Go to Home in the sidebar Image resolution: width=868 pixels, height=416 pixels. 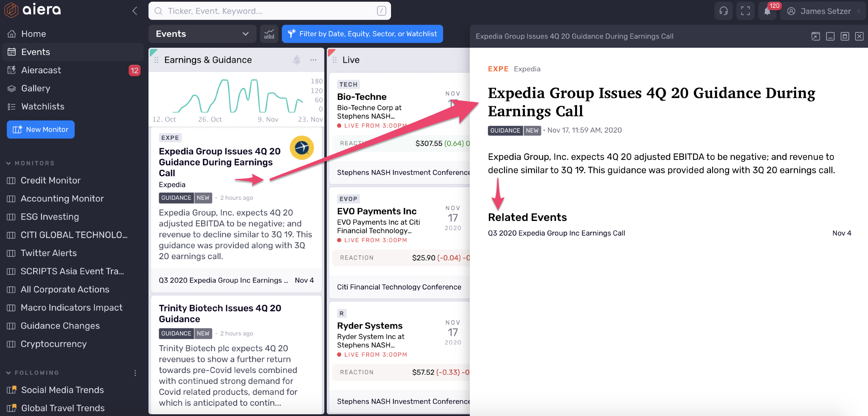(x=72, y=34)
